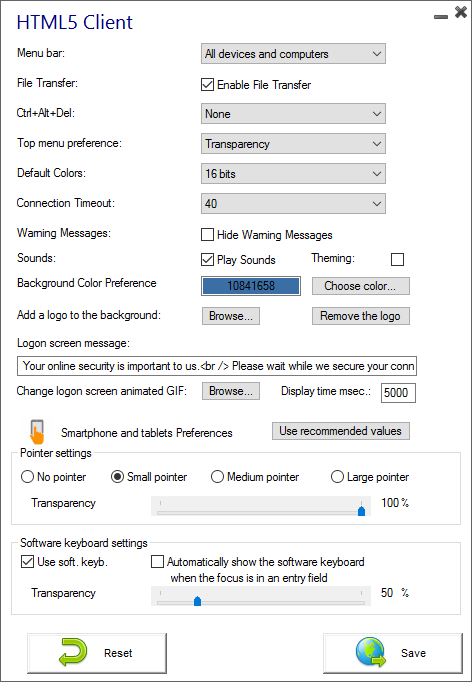The height and width of the screenshot is (682, 472).
Task: Click Use recommended values button
Action: pos(341,431)
